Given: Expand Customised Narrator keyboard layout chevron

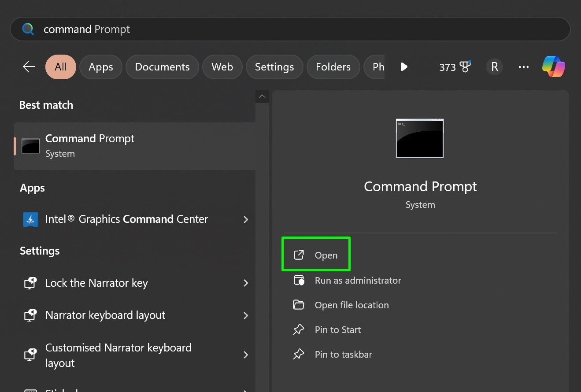Looking at the screenshot, I should click(246, 355).
